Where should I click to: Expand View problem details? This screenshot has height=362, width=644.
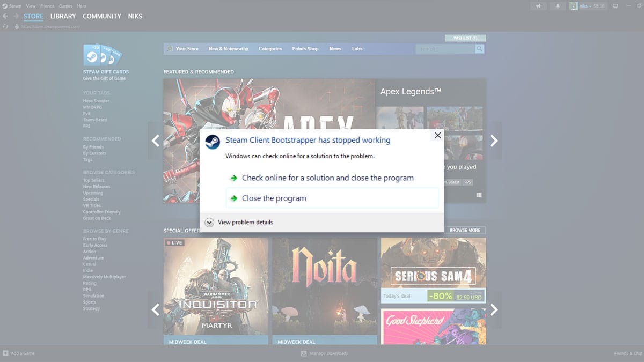click(x=209, y=223)
